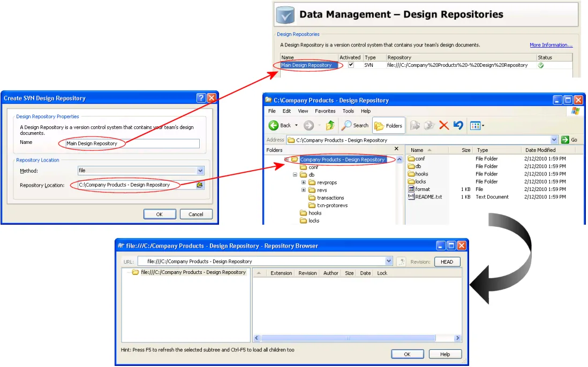This screenshot has width=588, height=367.
Task: Click the refresh icon beside the Repository Browser URL
Action: (x=401, y=262)
